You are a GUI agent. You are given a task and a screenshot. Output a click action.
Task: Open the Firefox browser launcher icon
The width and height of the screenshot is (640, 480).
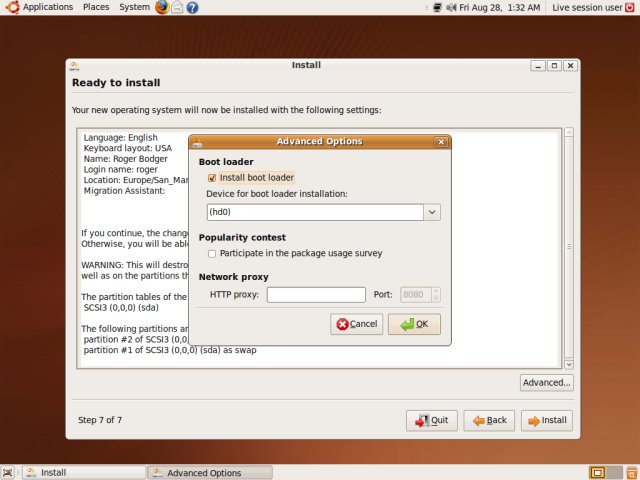162,7
